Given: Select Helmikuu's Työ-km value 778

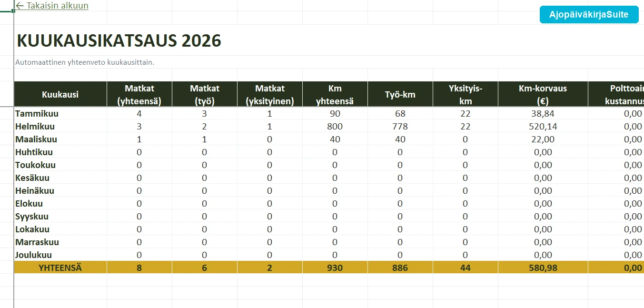Looking at the screenshot, I should pyautogui.click(x=400, y=127).
